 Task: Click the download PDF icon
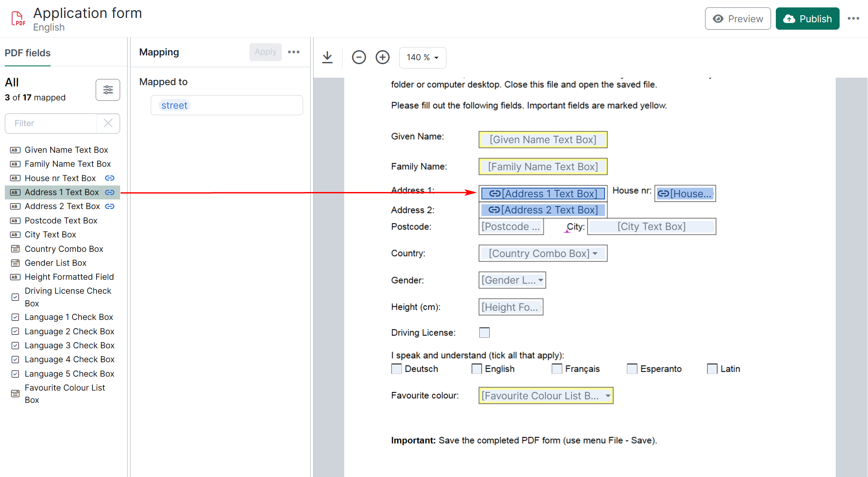[327, 57]
